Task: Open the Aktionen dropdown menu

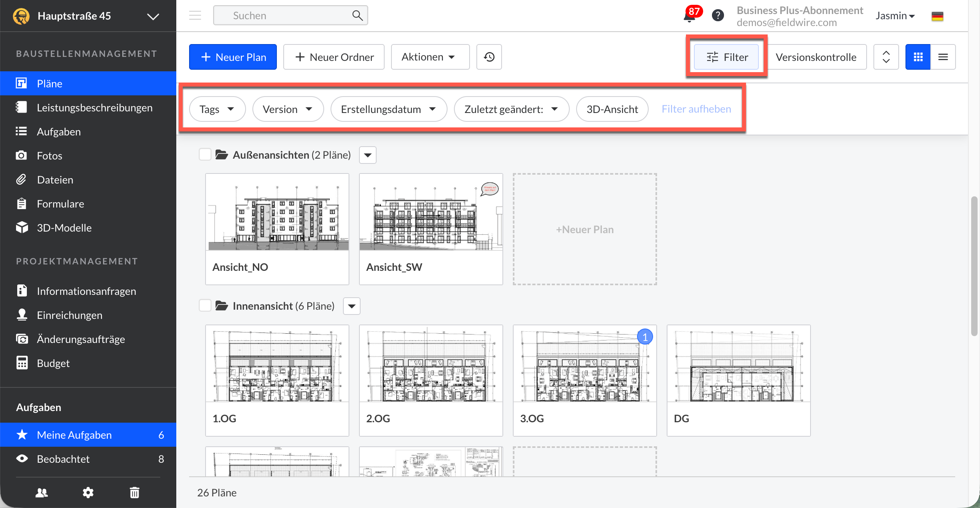Action: coord(430,57)
